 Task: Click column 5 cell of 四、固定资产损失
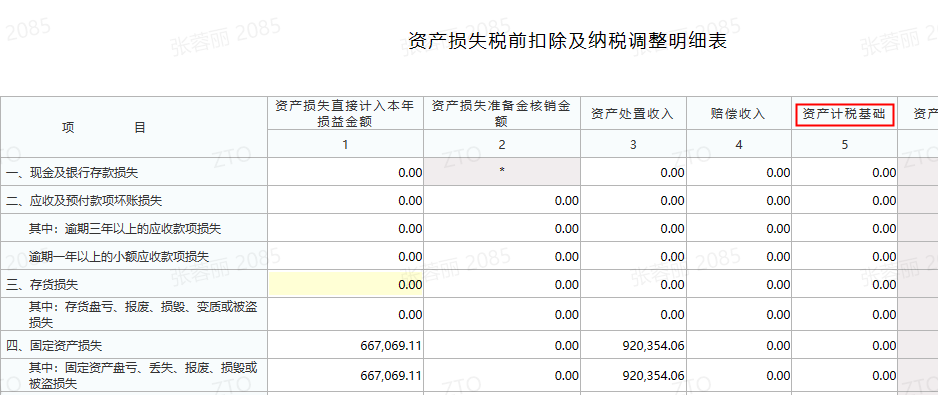click(x=845, y=345)
